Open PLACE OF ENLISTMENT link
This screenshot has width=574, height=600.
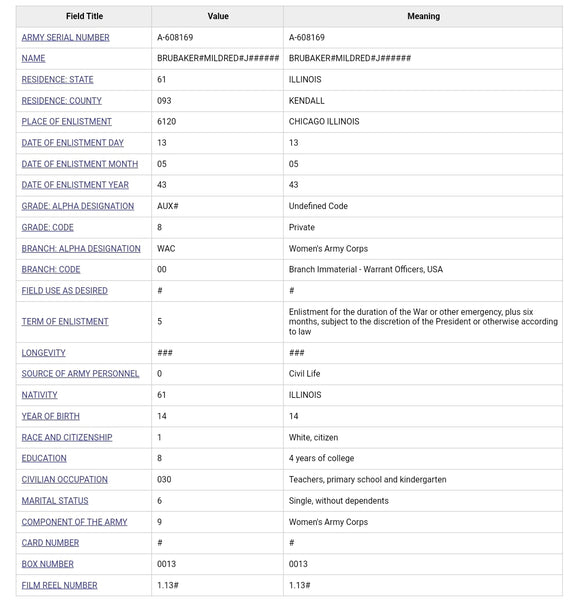pos(67,122)
